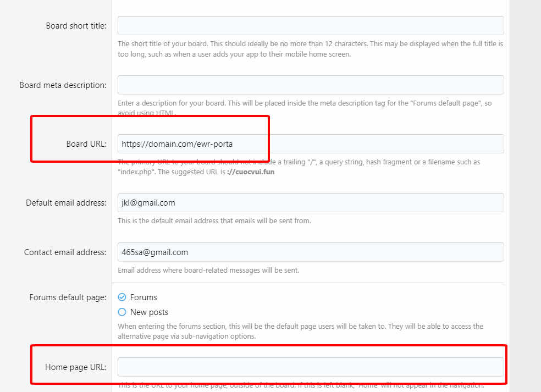Click the Contact email address field 465sa@gmail.com
The height and width of the screenshot is (392, 541).
(311, 252)
